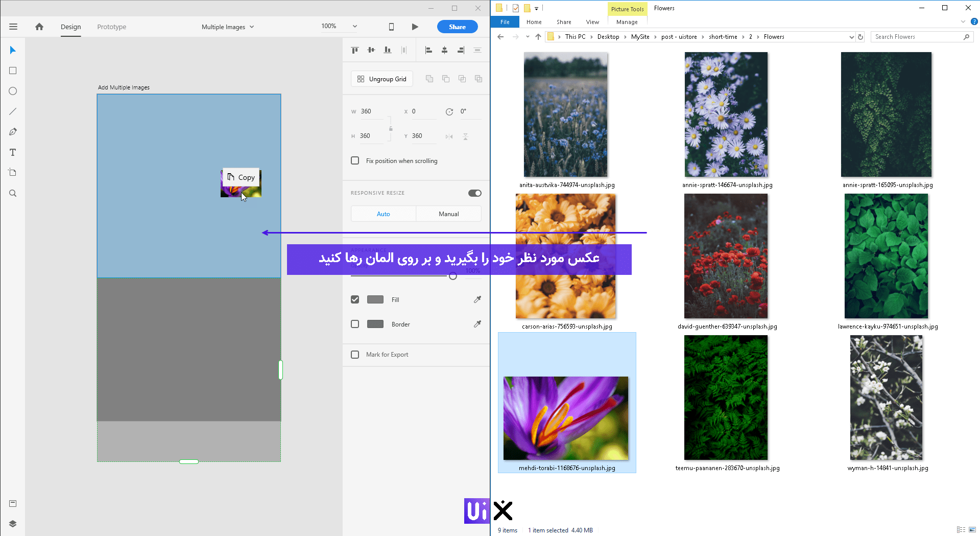Align right edges icon
The width and height of the screenshot is (980, 536).
tap(461, 50)
